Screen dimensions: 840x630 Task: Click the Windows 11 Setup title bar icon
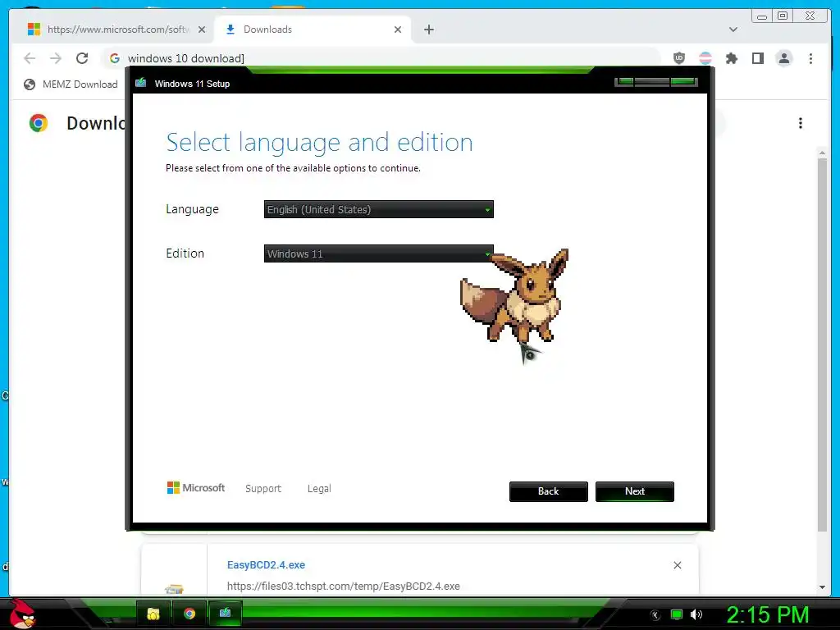pos(141,83)
